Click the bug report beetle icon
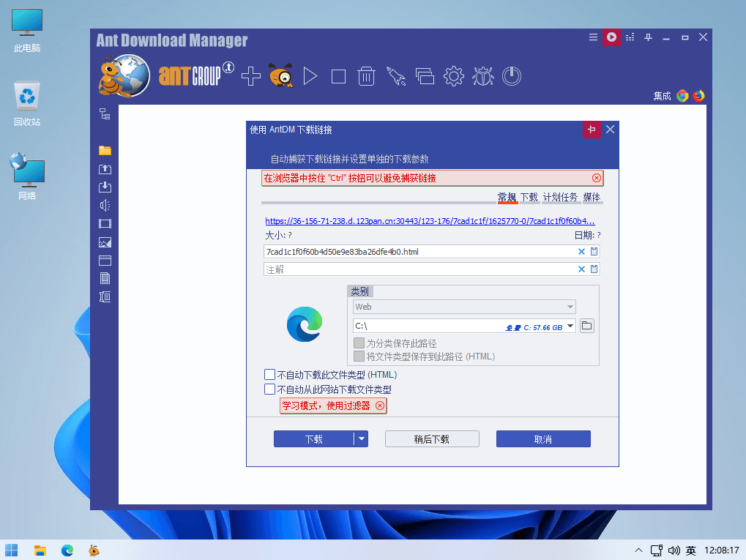Screen dimensions: 746x560 click(483, 76)
